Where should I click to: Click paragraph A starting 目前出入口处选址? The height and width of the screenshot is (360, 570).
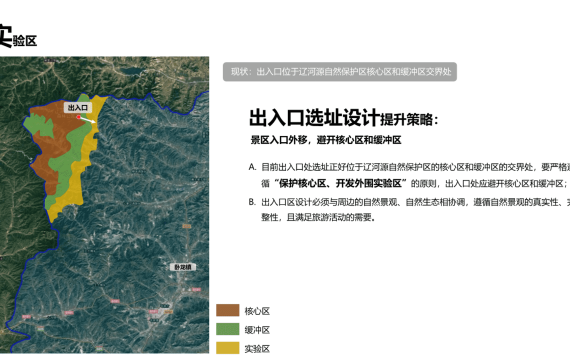[x=409, y=175]
